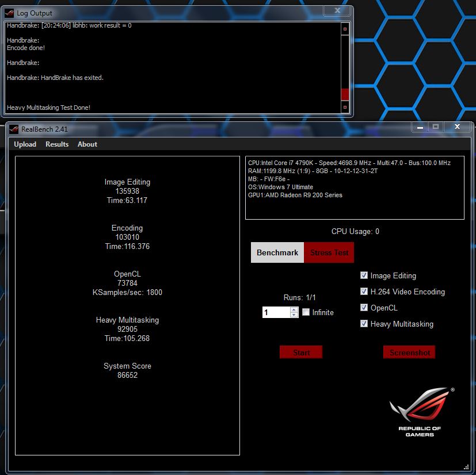Click the Encoding score 103010
This screenshot has height=475, width=476.
point(127,237)
